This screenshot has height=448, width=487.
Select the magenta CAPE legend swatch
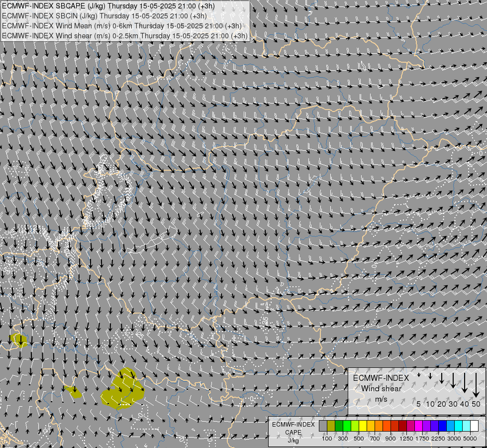tap(419, 426)
